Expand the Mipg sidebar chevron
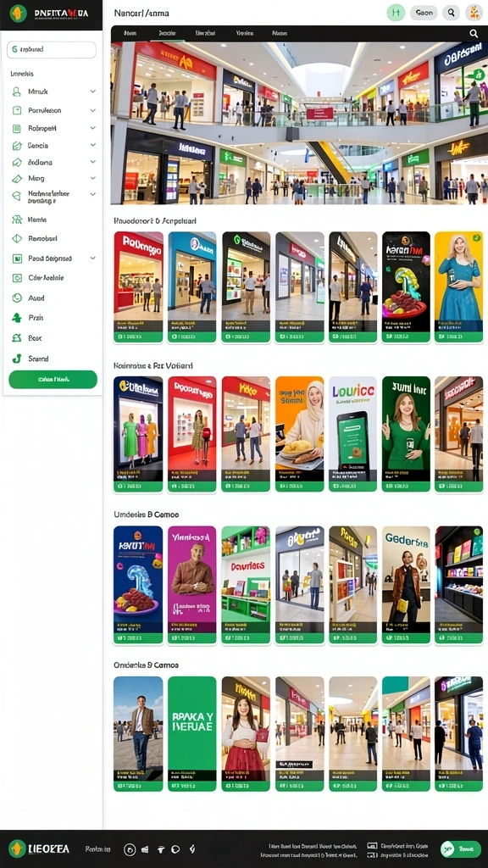The width and height of the screenshot is (488, 868). (93, 178)
